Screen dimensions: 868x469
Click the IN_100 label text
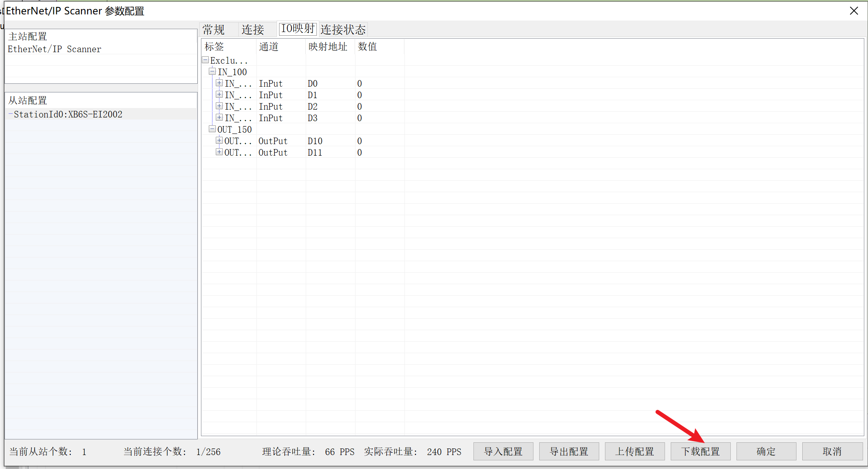pos(232,72)
